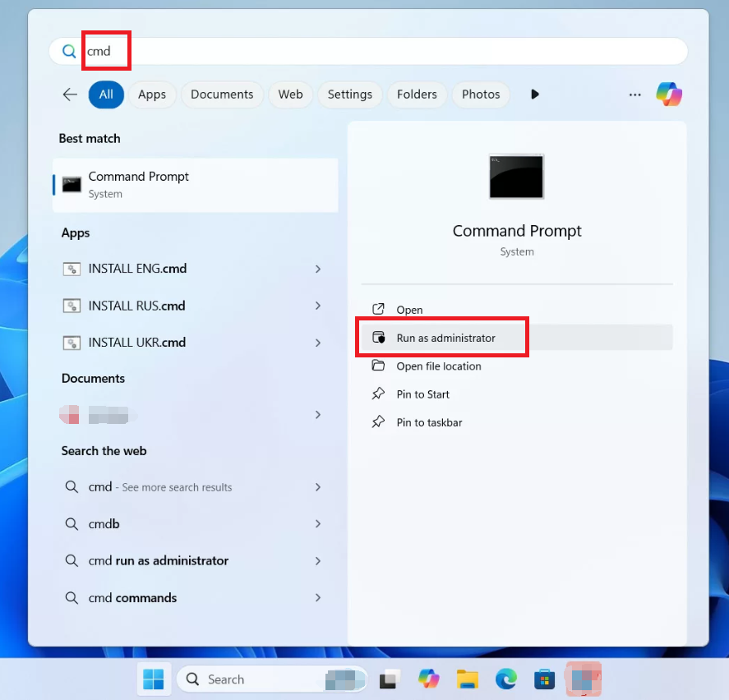729x700 pixels.
Task: Switch to the Settings filter tab
Action: 349,94
